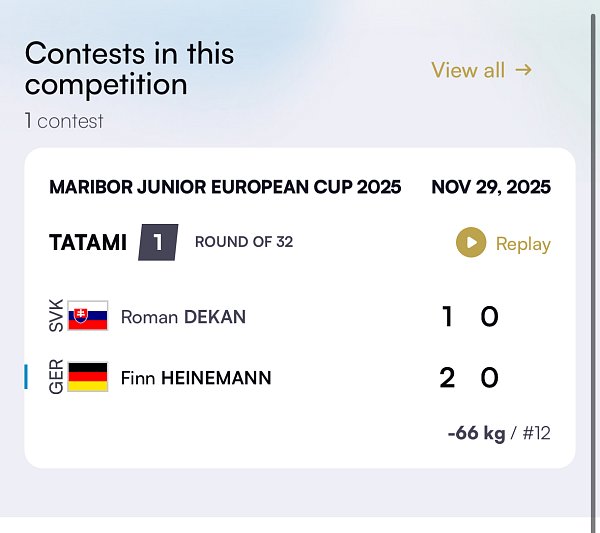Click Roman Dekan's score of 1
This screenshot has width=600, height=533.
coord(447,317)
